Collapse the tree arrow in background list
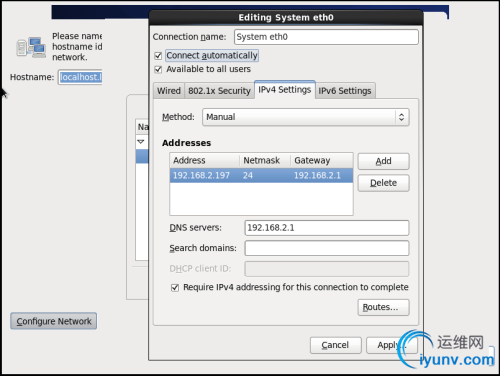 pos(141,142)
